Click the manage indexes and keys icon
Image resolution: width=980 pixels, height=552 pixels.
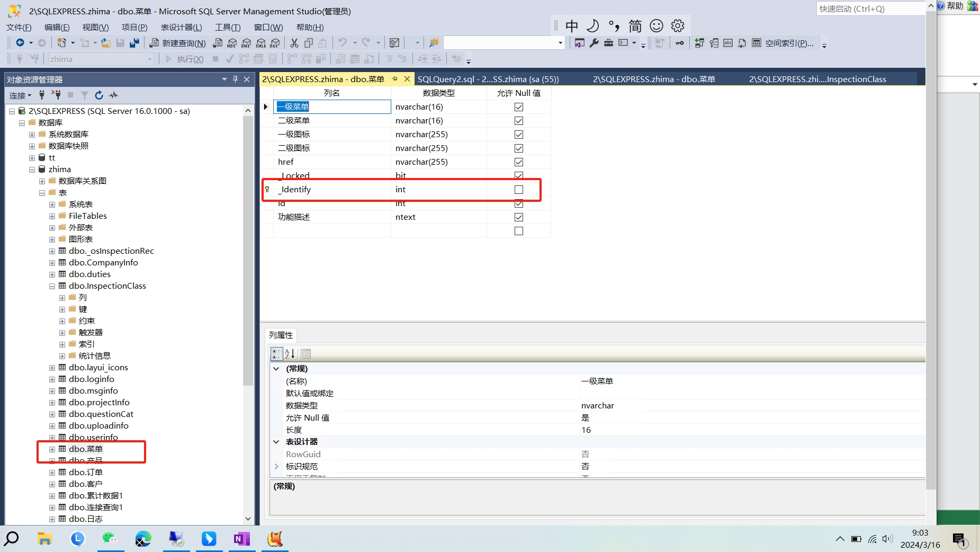click(x=714, y=43)
